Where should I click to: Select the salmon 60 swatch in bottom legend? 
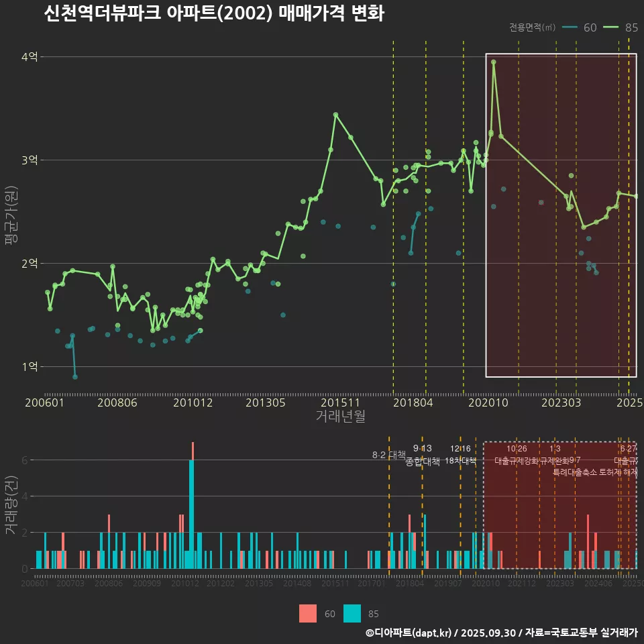click(x=308, y=613)
